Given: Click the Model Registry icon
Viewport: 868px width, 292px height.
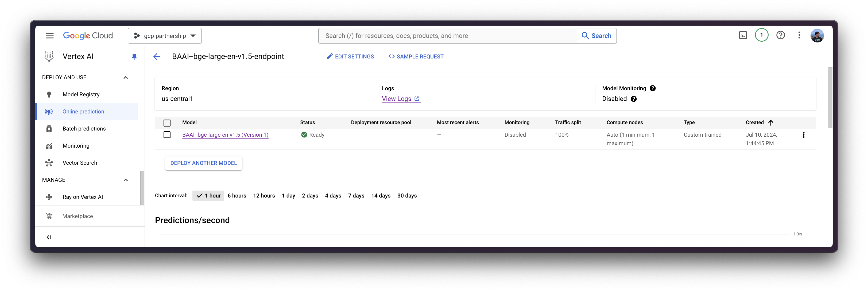Looking at the screenshot, I should pyautogui.click(x=48, y=94).
